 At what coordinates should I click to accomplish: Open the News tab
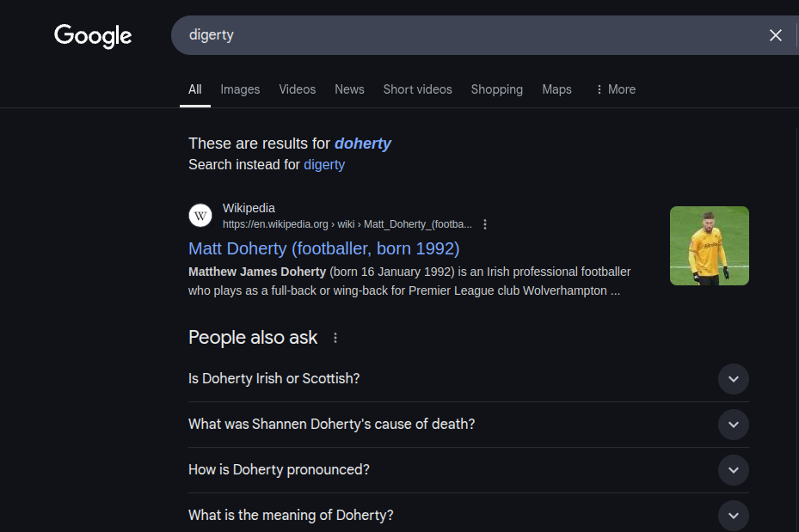pyautogui.click(x=349, y=89)
